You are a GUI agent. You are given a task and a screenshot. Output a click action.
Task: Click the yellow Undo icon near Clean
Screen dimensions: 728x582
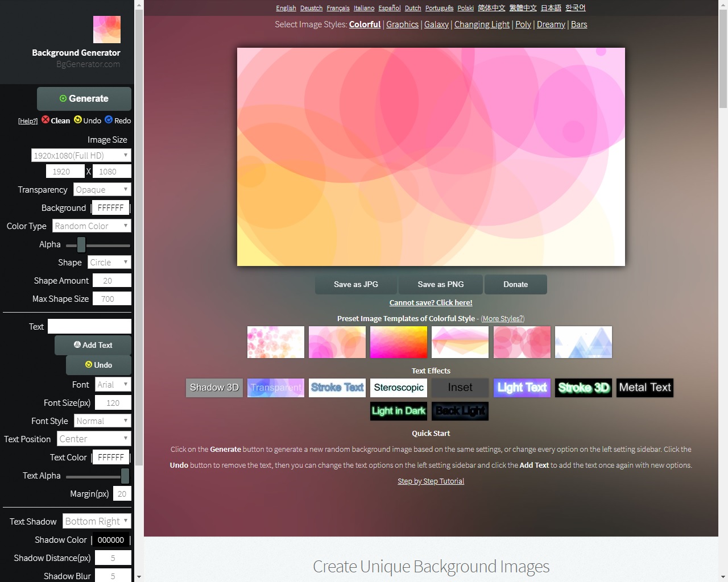pos(78,120)
